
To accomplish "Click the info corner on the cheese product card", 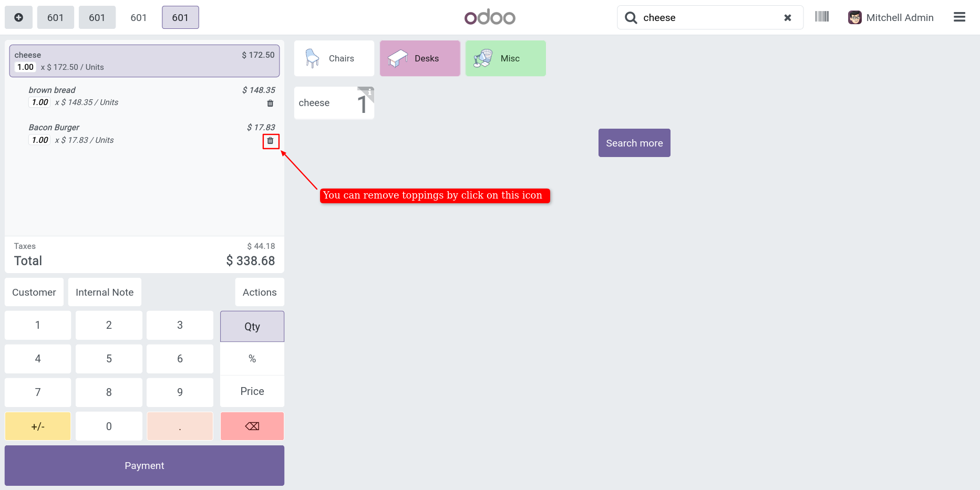I will click(369, 92).
